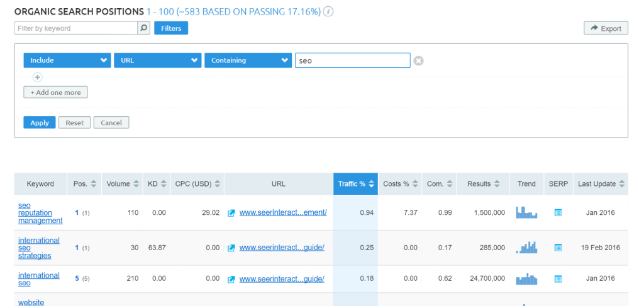Screen dimensions: 644x306
Task: Click the magnifier search icon beside keyword filter
Action: point(144,28)
